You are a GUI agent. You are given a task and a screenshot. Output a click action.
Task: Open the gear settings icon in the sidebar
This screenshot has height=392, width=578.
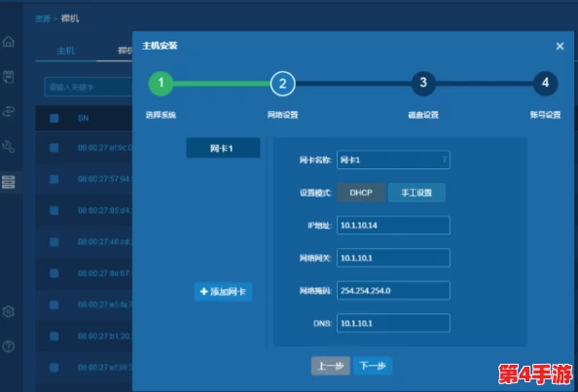(x=8, y=311)
